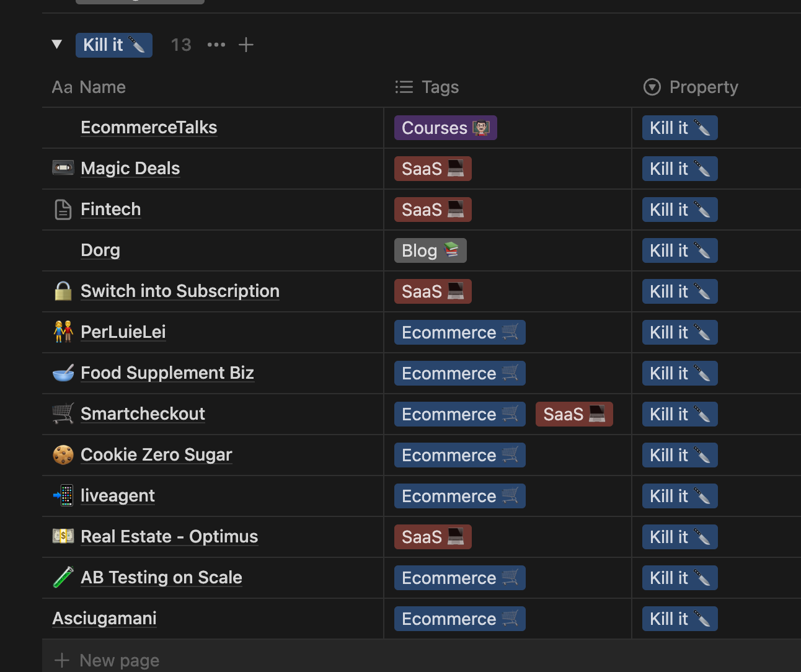Screen dimensions: 801x672
Task: Open the Dorg page
Action: (100, 250)
